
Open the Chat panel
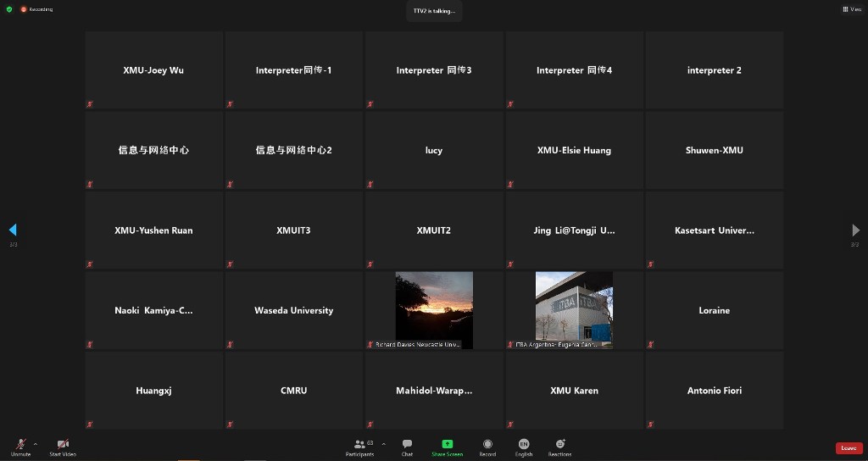point(407,445)
